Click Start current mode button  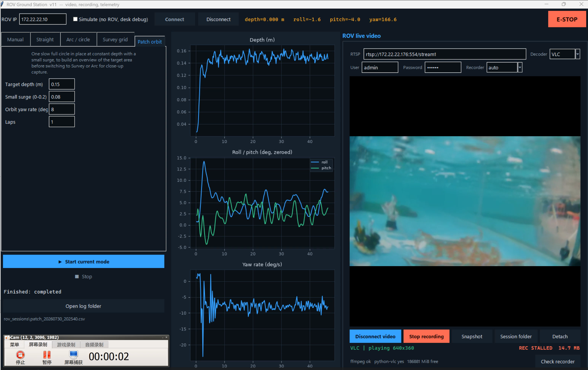coord(83,261)
